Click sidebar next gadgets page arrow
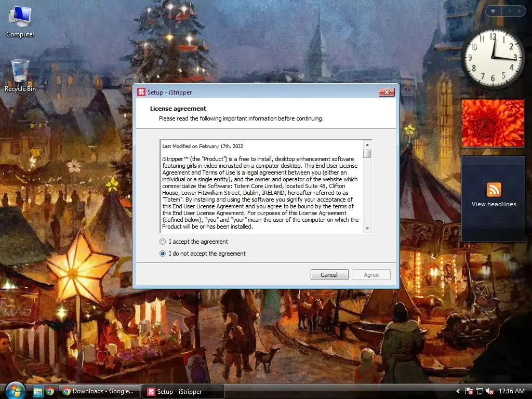 [519, 11]
